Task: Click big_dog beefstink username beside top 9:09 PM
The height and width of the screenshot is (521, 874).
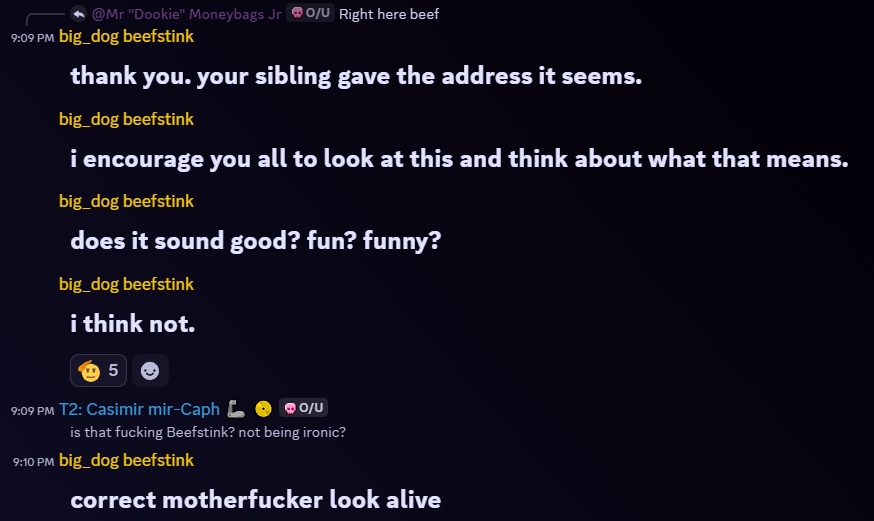Action: (x=126, y=36)
